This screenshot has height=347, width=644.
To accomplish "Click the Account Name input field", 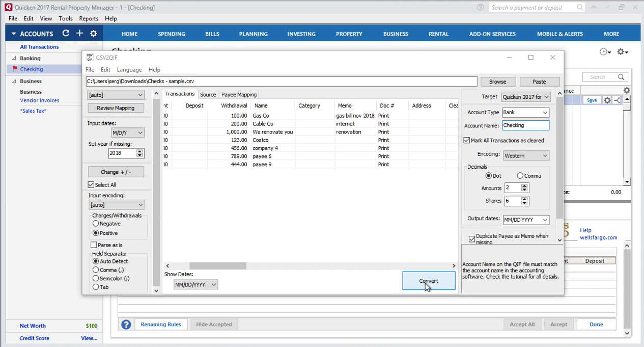I will 525,125.
